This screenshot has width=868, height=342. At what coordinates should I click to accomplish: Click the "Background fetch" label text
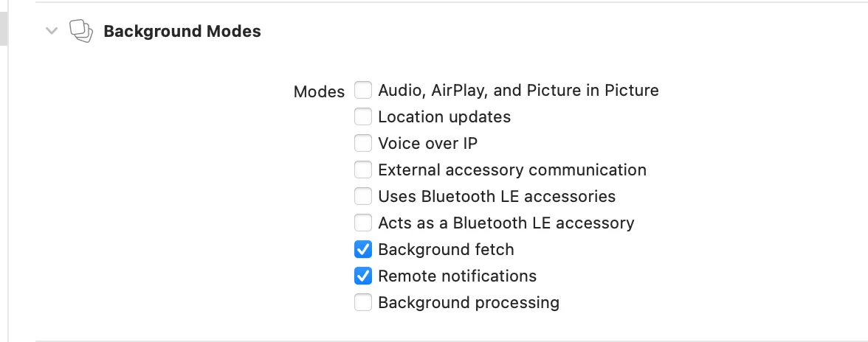[446, 250]
